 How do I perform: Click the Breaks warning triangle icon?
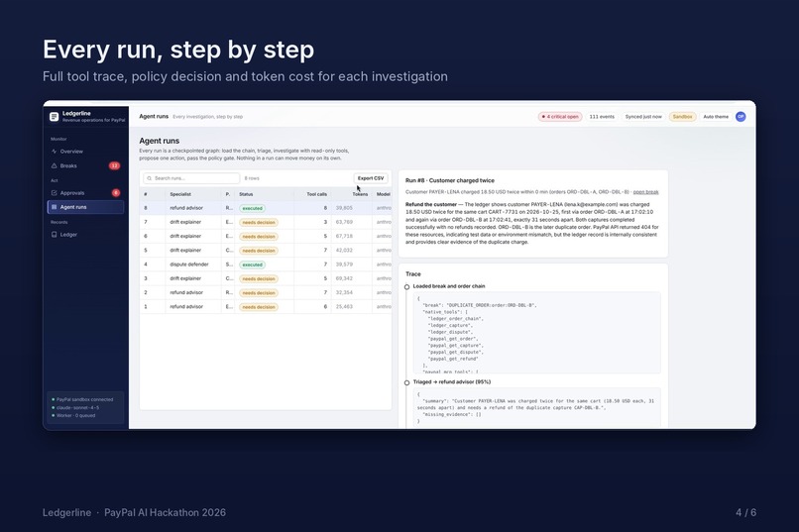tap(54, 165)
